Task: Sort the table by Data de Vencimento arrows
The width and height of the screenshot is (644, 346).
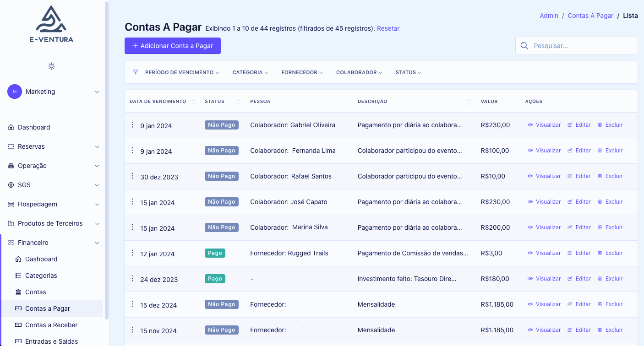Action: coord(193,101)
